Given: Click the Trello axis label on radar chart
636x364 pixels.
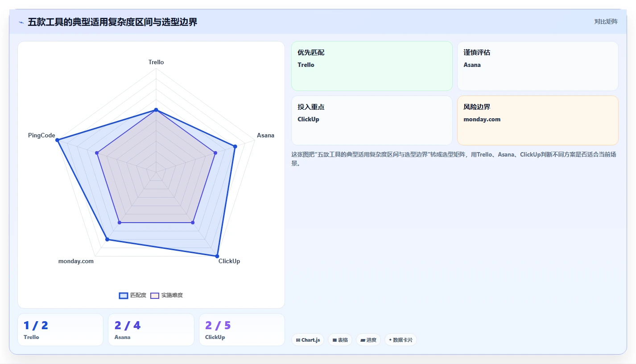Looking at the screenshot, I should pyautogui.click(x=156, y=62).
